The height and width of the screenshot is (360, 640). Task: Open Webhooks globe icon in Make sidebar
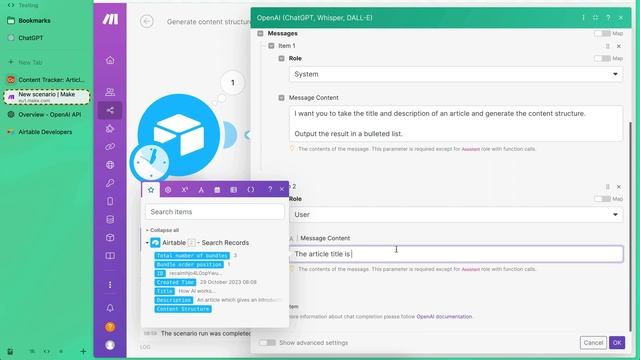[110, 165]
